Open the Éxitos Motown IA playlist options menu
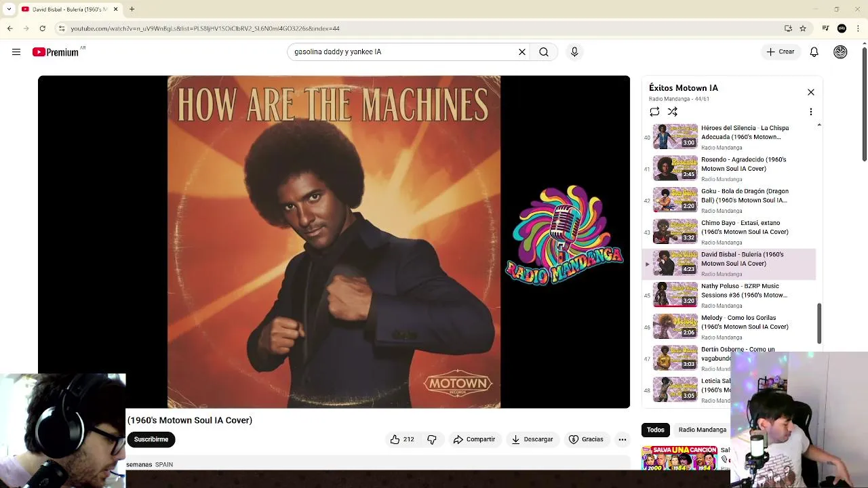The width and height of the screenshot is (868, 488). click(x=810, y=112)
